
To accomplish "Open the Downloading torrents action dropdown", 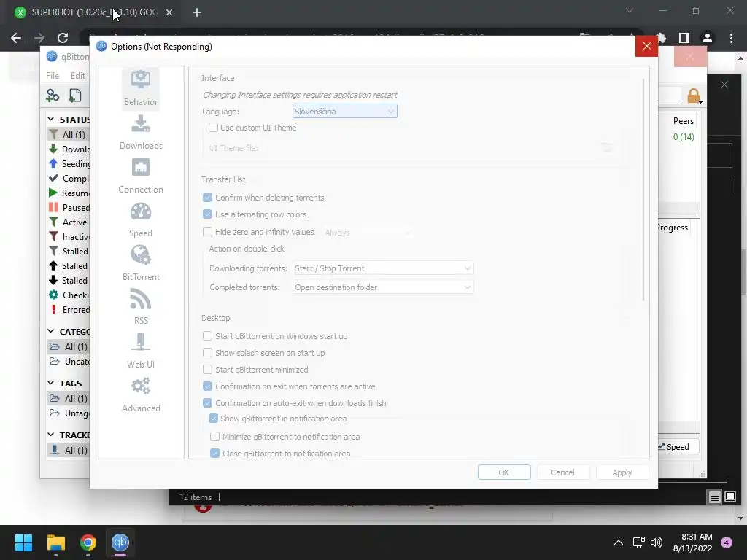I will pos(383,268).
